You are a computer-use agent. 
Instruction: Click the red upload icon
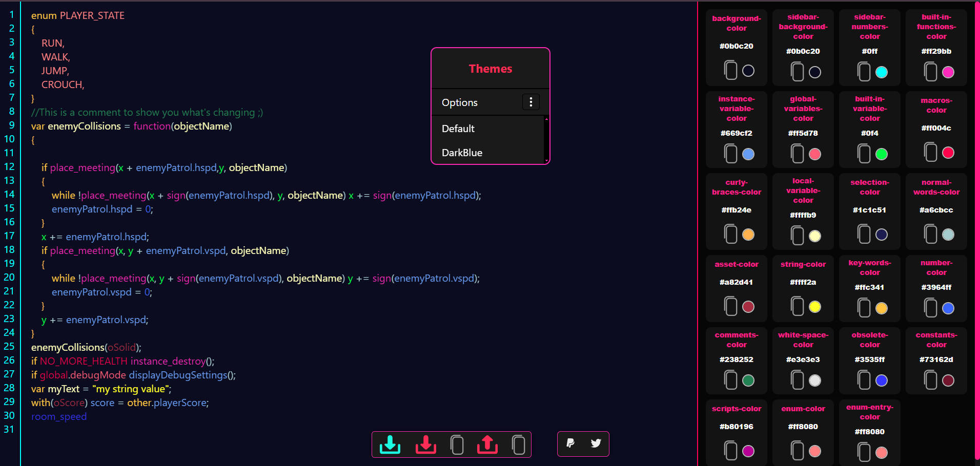click(x=487, y=444)
